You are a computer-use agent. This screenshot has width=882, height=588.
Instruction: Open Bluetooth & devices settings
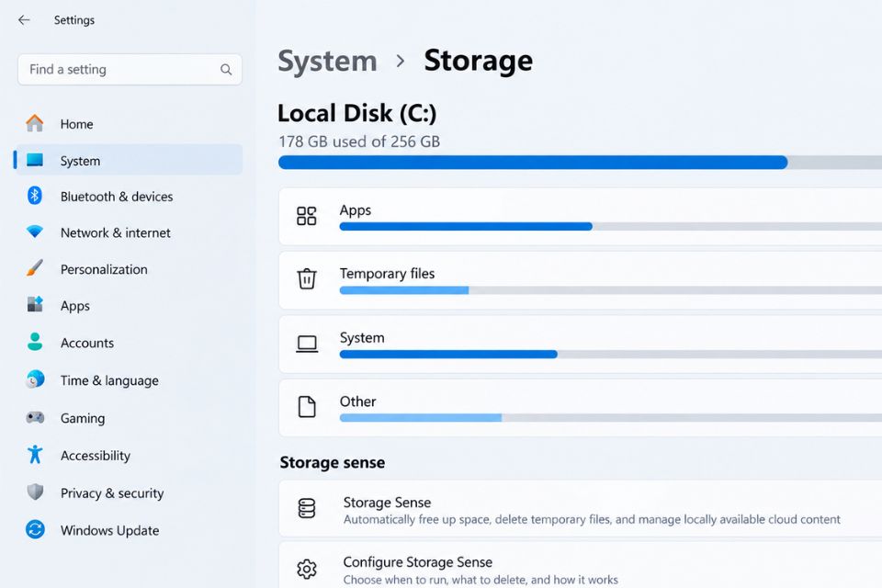click(x=117, y=197)
